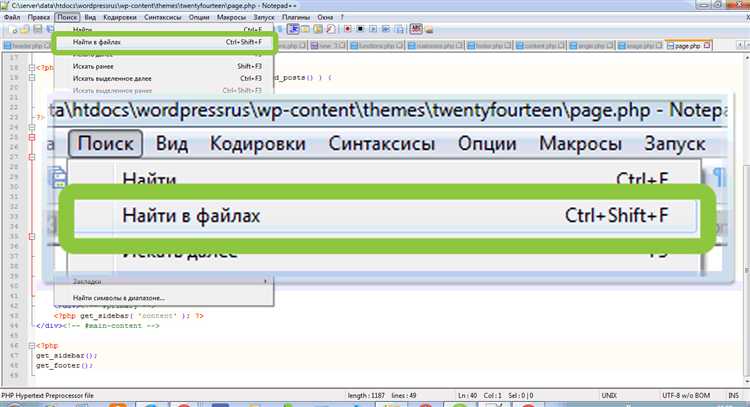Click the Playback macro icon
Viewport: 750px width, 407px height.
[x=373, y=29]
